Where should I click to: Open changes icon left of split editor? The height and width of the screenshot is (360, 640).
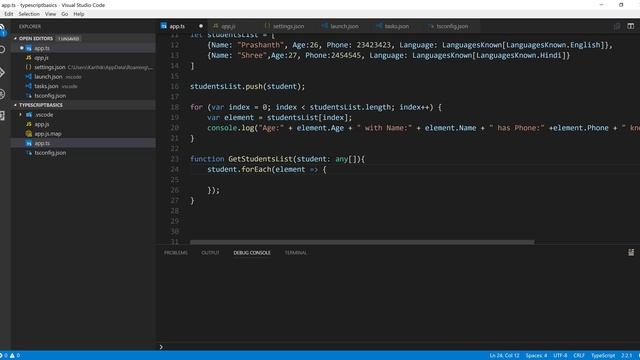(617, 26)
